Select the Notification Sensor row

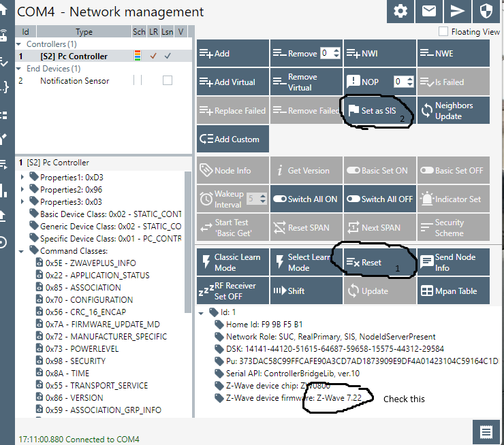(74, 80)
